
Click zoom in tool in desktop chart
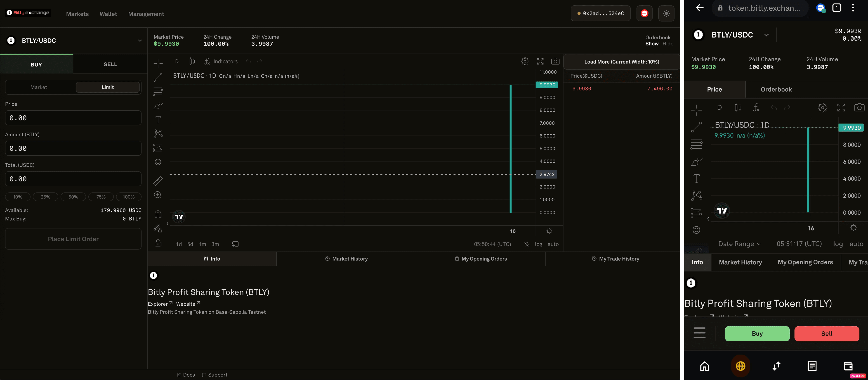point(158,195)
